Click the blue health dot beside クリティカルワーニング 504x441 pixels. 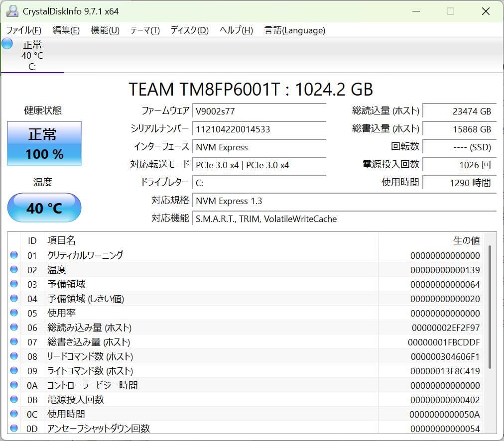14,255
